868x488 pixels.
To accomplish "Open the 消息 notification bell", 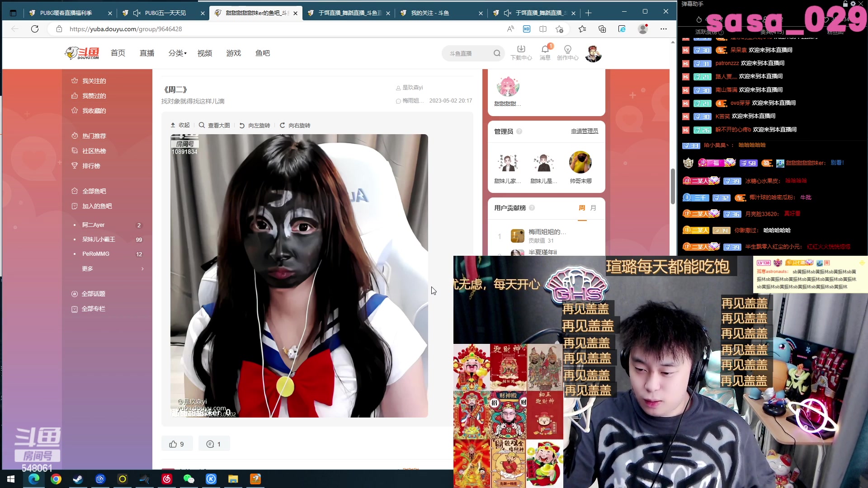I will tap(545, 52).
